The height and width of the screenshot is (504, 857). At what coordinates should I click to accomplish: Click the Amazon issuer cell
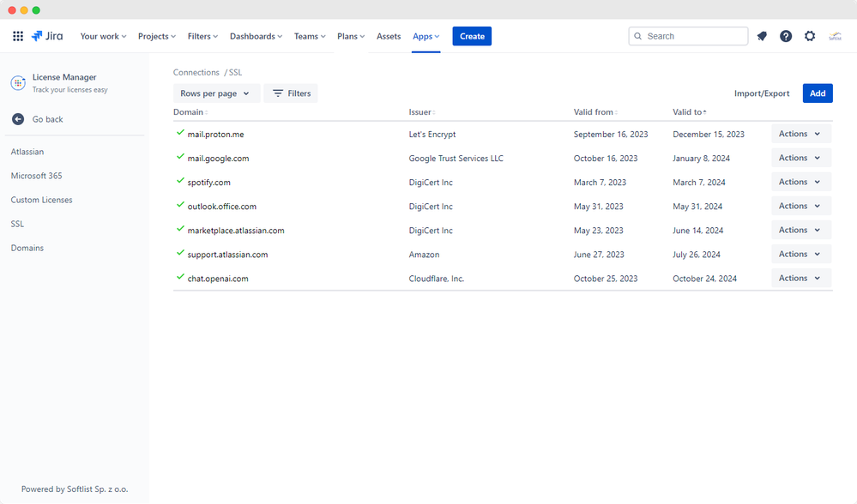coord(424,255)
